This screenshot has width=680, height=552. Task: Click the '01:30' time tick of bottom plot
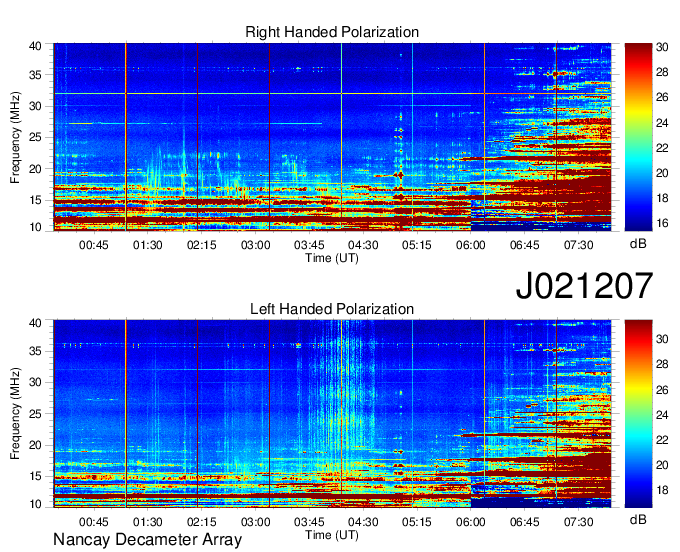147,522
